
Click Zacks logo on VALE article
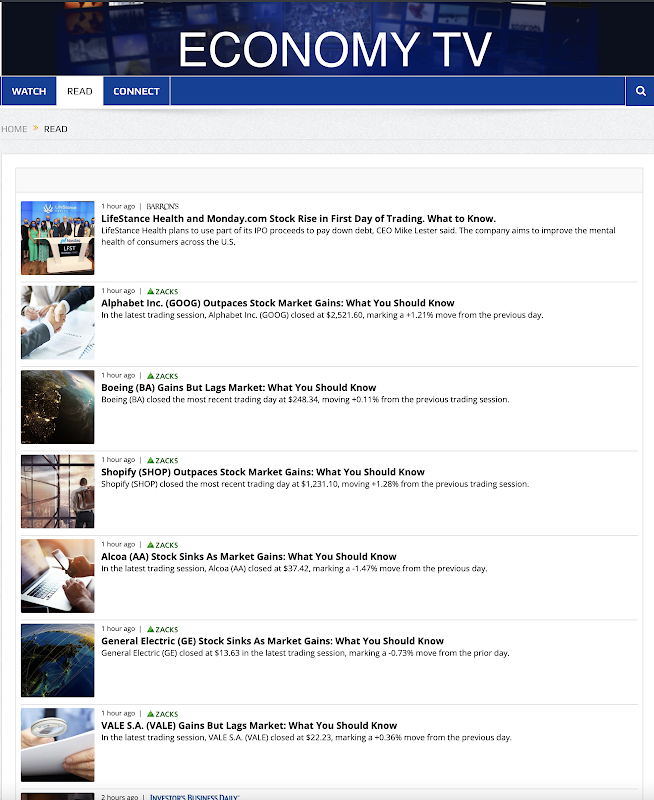click(162, 714)
